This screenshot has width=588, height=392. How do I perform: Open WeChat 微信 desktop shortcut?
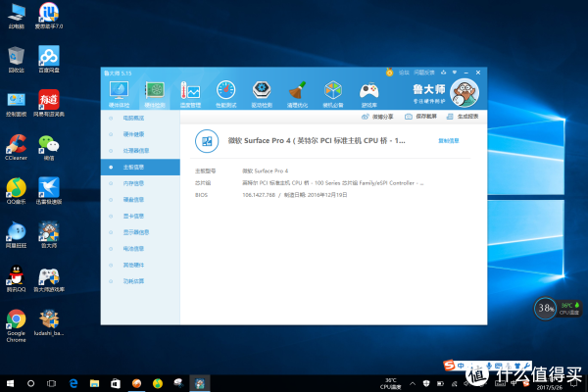[49, 147]
